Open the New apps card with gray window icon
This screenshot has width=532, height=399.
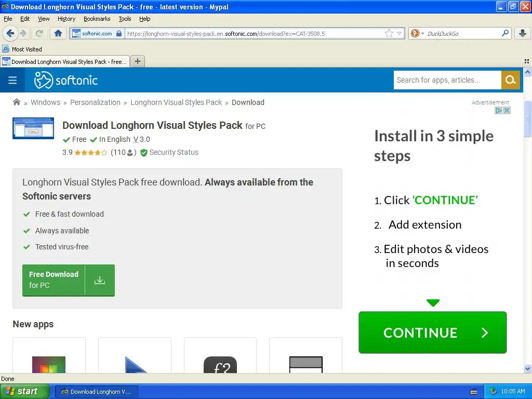click(x=305, y=355)
